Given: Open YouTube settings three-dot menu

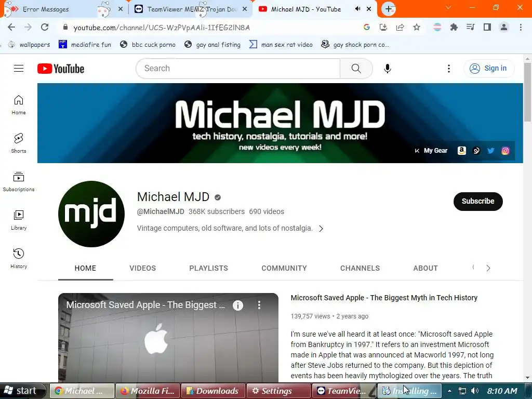Looking at the screenshot, I should coord(448,69).
